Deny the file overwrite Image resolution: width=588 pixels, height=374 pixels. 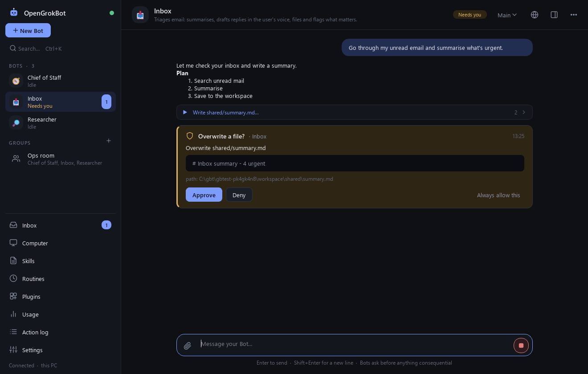click(x=239, y=195)
